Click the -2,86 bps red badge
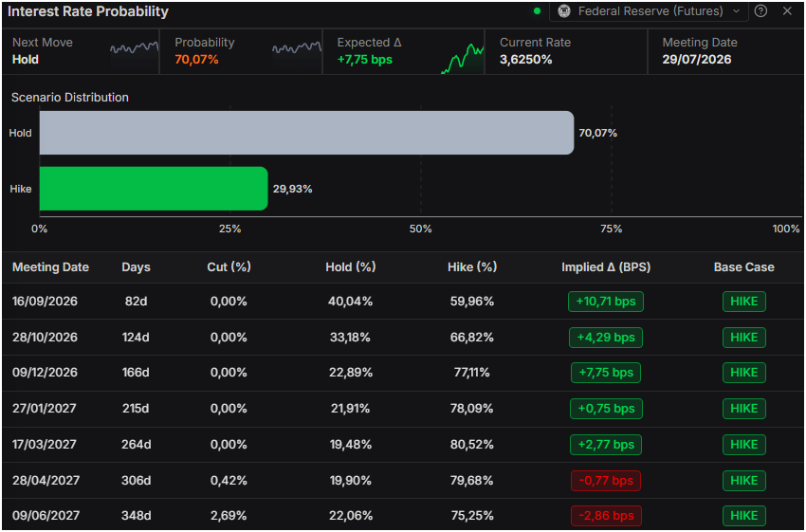806x532 pixels. pos(606,516)
